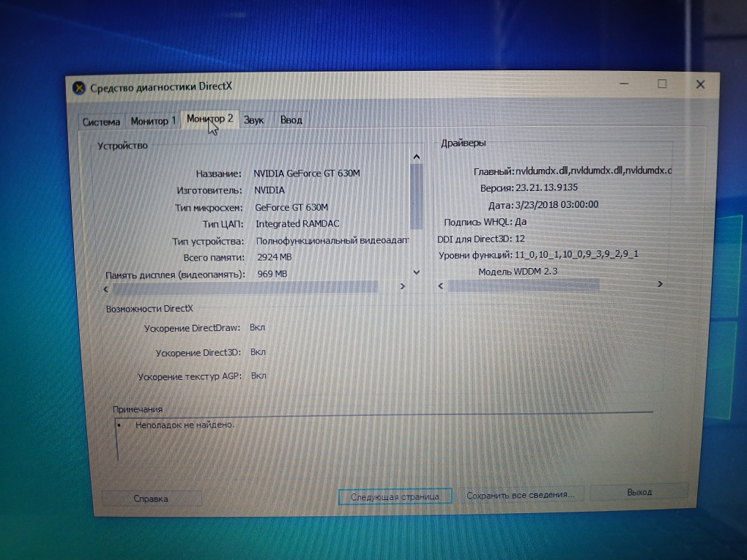Click the Тип устройства value text
Viewport: 747px width, 560px height.
(x=332, y=241)
